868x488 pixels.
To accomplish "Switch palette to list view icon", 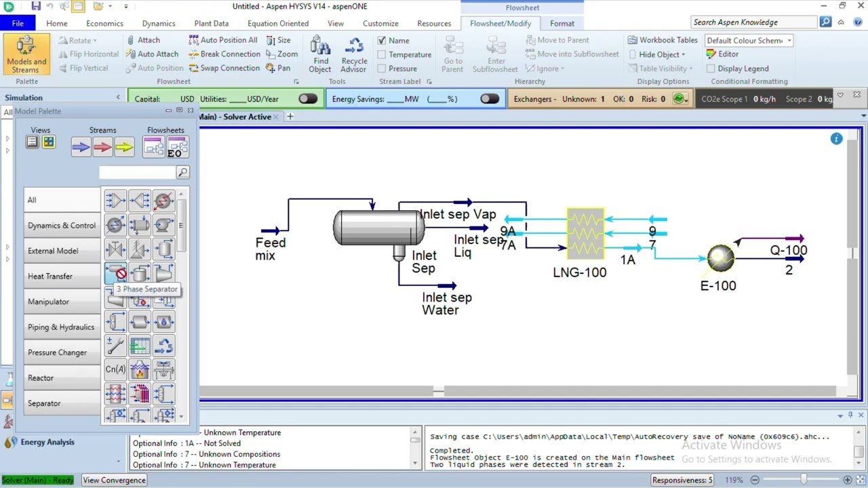I will 32,142.
